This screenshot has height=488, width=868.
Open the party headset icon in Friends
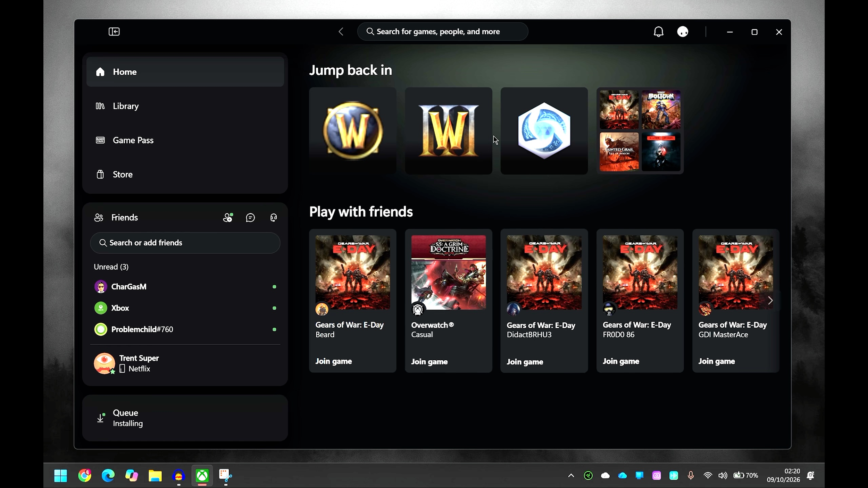click(274, 218)
